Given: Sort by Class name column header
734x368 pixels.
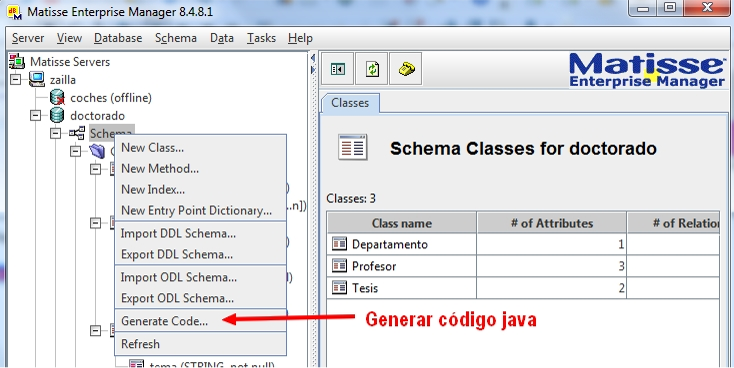Looking at the screenshot, I should coord(402,223).
